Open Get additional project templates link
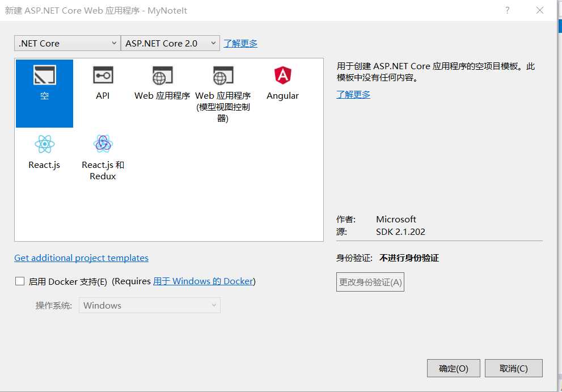562x392 pixels. [81, 258]
